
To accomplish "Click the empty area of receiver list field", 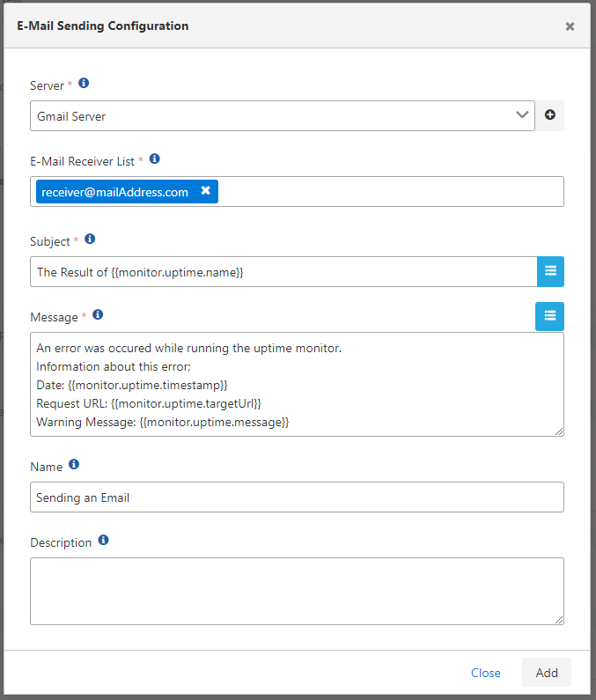I will tap(387, 192).
